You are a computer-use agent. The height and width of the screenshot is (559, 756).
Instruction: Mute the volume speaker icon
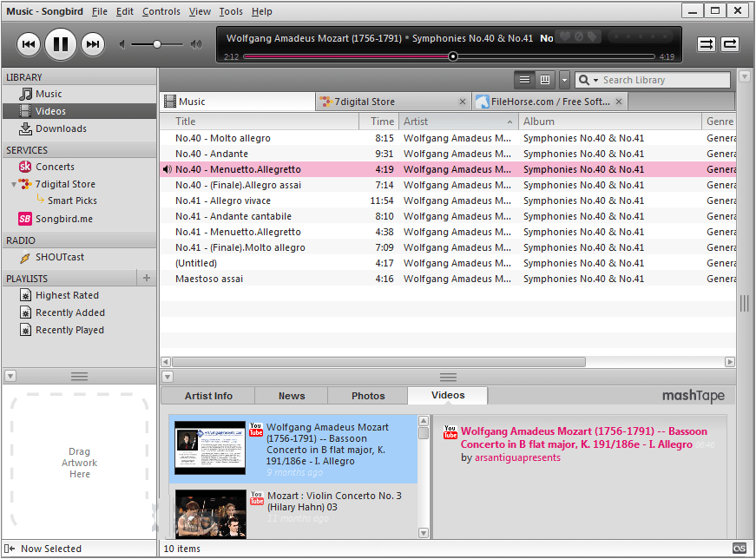pos(122,44)
